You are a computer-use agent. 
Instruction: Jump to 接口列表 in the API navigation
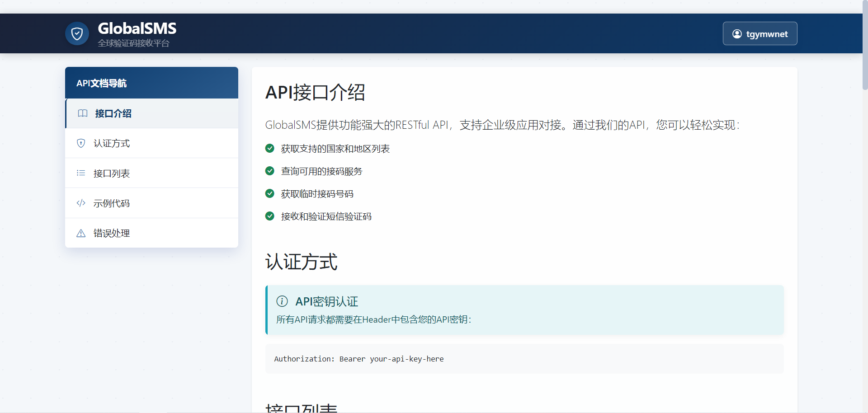tap(112, 174)
